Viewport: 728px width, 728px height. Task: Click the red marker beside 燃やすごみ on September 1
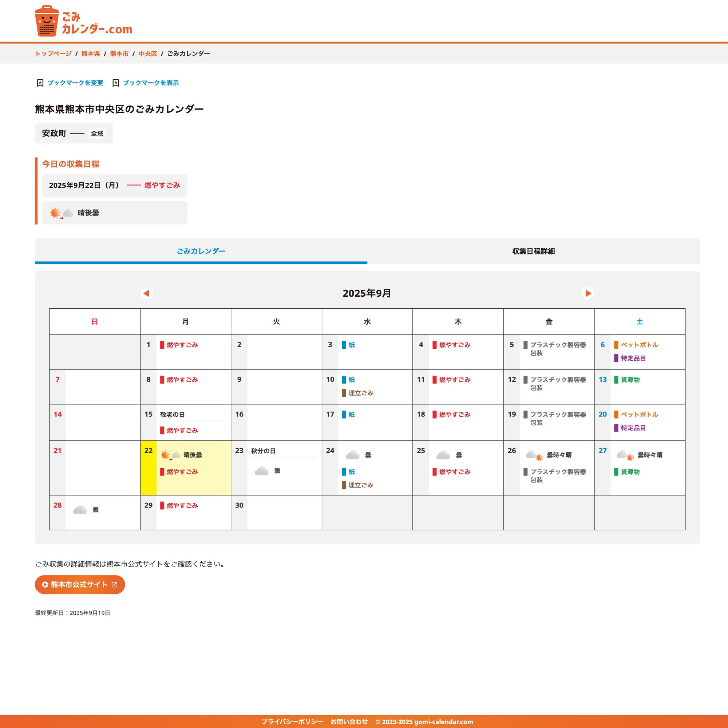click(162, 345)
